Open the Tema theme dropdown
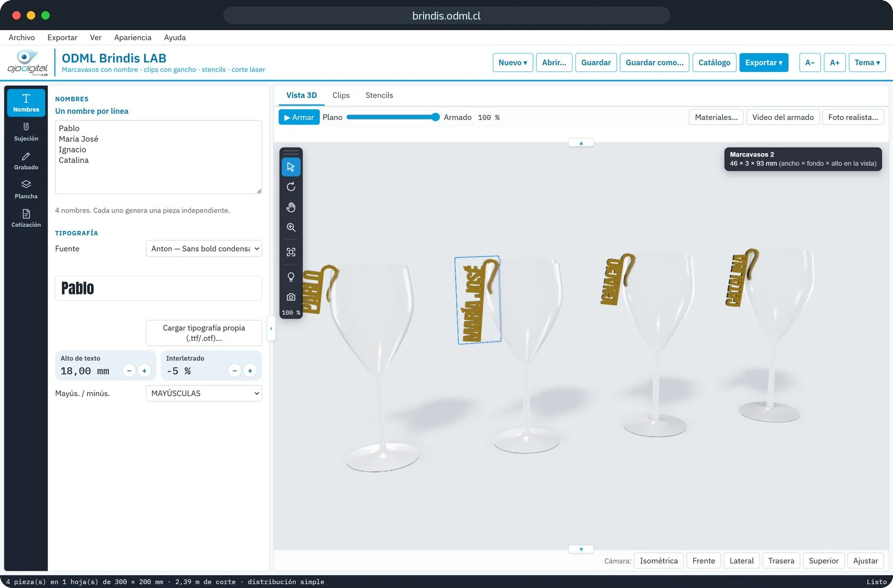This screenshot has width=893, height=588. click(867, 62)
